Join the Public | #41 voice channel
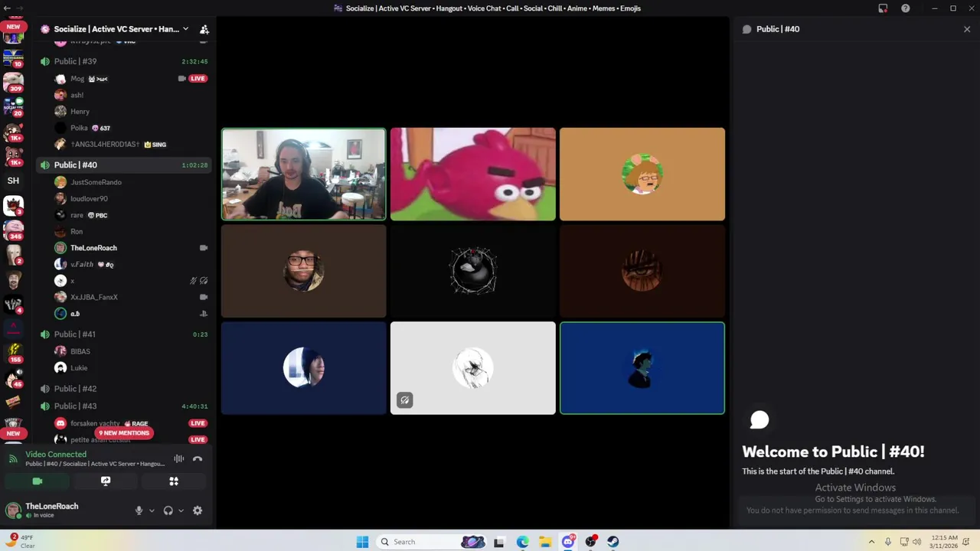 [x=124, y=334]
